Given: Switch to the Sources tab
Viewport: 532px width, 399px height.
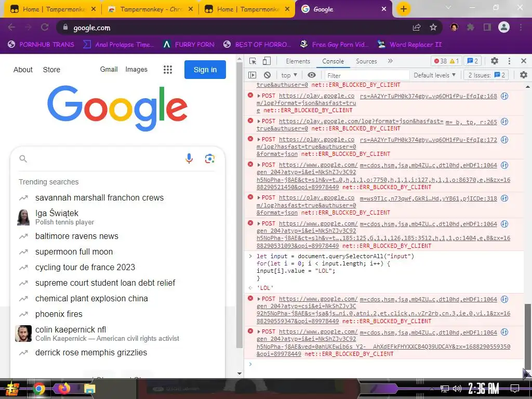Looking at the screenshot, I should point(366,61).
